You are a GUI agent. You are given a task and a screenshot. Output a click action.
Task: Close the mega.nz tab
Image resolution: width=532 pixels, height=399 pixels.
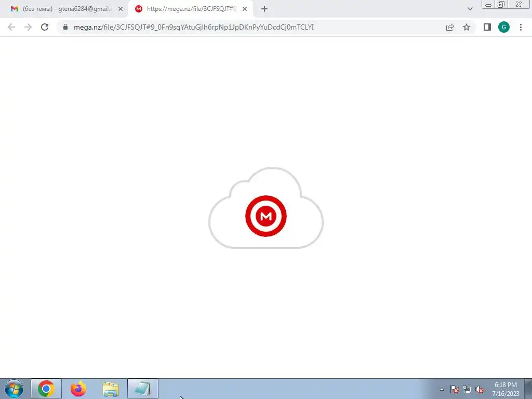(x=245, y=9)
